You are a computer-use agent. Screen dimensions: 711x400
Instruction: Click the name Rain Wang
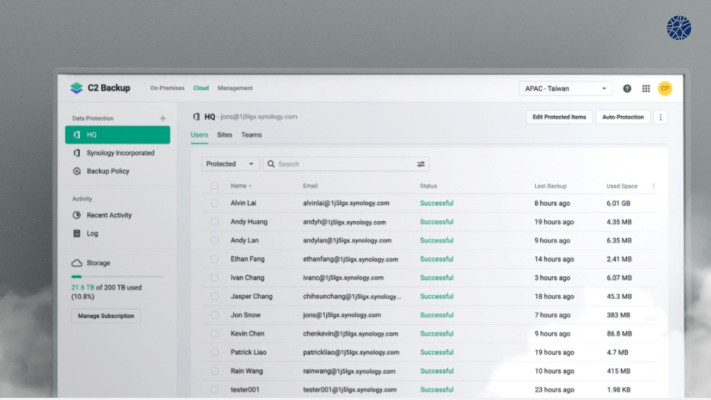246,371
